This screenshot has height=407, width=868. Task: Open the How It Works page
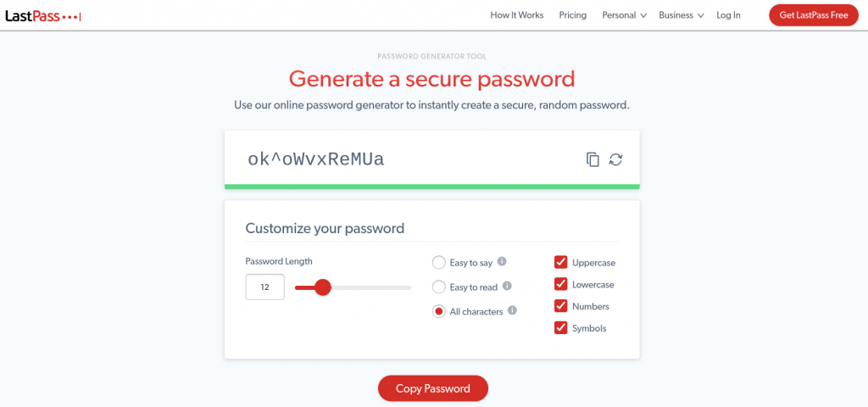pyautogui.click(x=517, y=15)
